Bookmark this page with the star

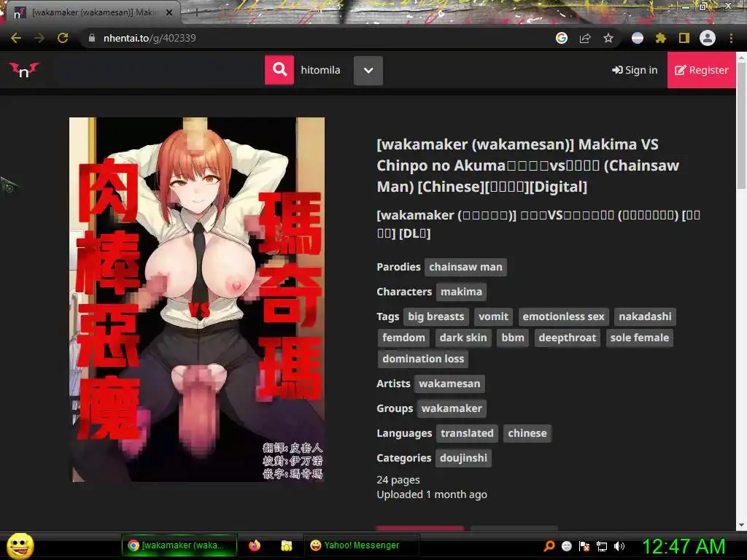pos(608,38)
